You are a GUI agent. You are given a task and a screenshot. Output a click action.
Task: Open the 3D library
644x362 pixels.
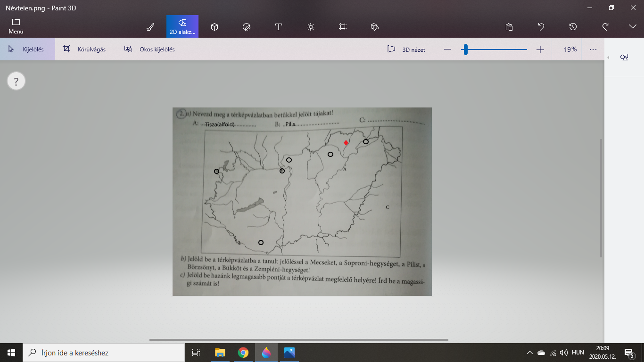click(x=375, y=27)
